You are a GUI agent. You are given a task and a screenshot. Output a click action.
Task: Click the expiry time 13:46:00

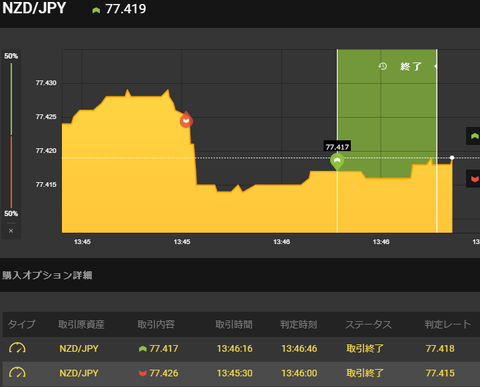pos(299,373)
